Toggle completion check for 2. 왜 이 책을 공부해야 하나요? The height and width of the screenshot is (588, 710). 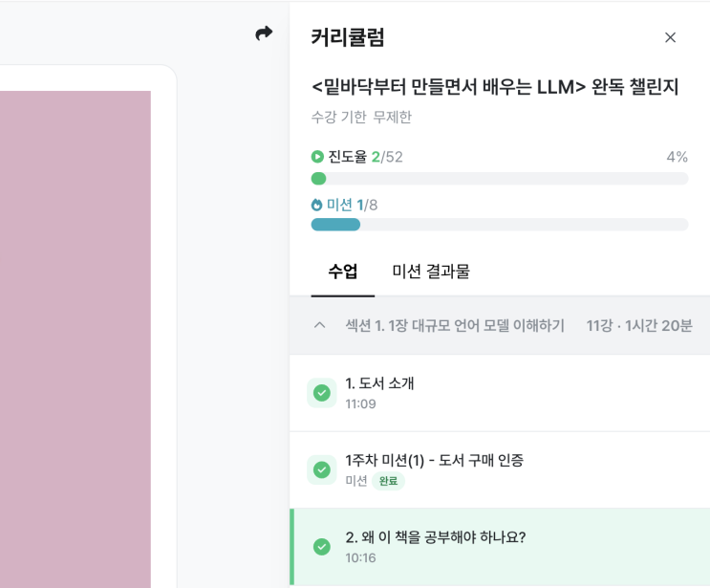[322, 547]
